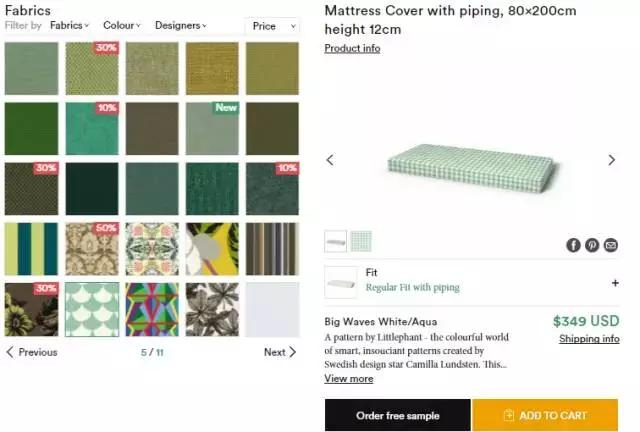This screenshot has width=640, height=432.
Task: View the checkered fabric thumbnail
Action: (x=361, y=241)
